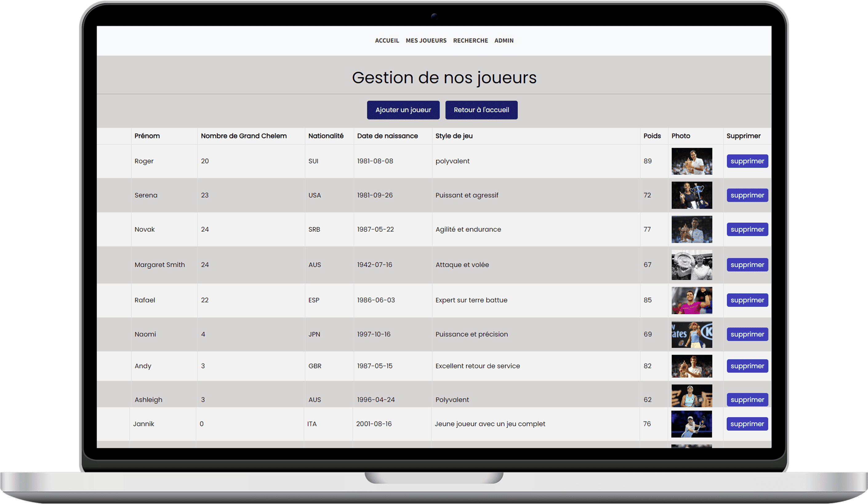Viewport: 868px width, 504px height.
Task: Remove Novak using supprimer button
Action: 747,229
